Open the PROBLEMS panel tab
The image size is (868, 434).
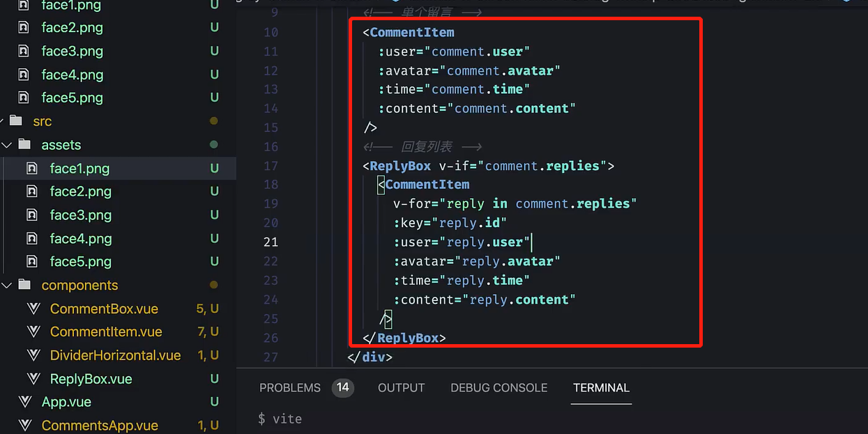pos(289,387)
